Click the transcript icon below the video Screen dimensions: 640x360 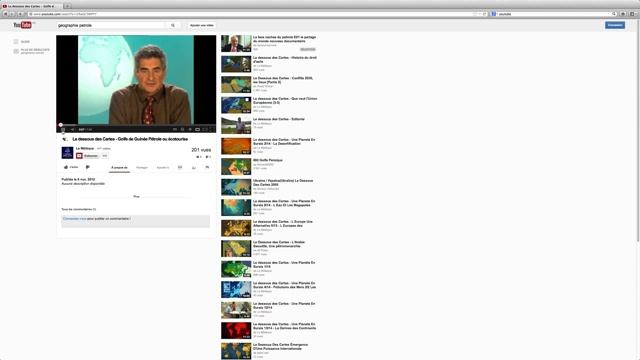[x=180, y=168]
